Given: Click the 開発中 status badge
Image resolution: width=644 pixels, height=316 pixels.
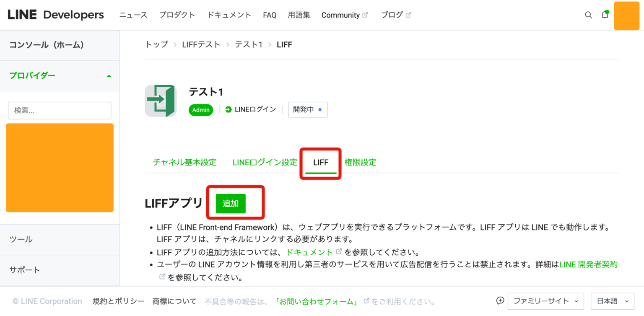Looking at the screenshot, I should click(308, 109).
